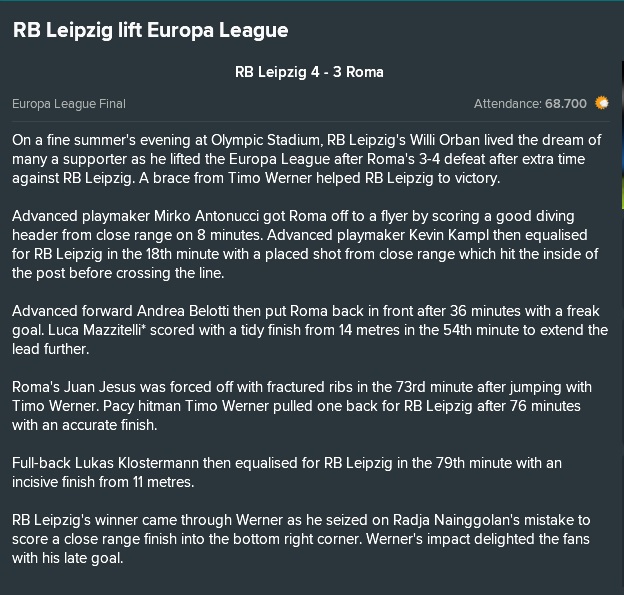This screenshot has width=624, height=595.
Task: Open Lukas Klostermann's player profile
Action: 137,463
